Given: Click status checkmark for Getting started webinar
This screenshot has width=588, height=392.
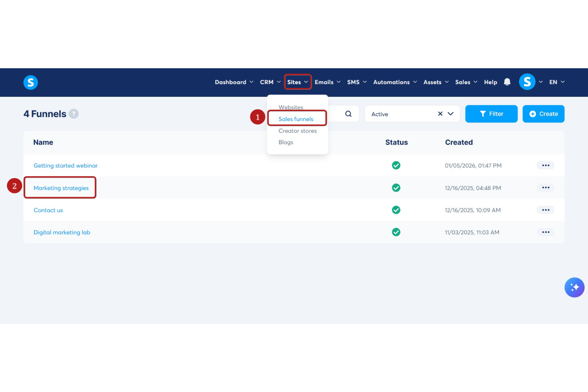Looking at the screenshot, I should [x=396, y=165].
